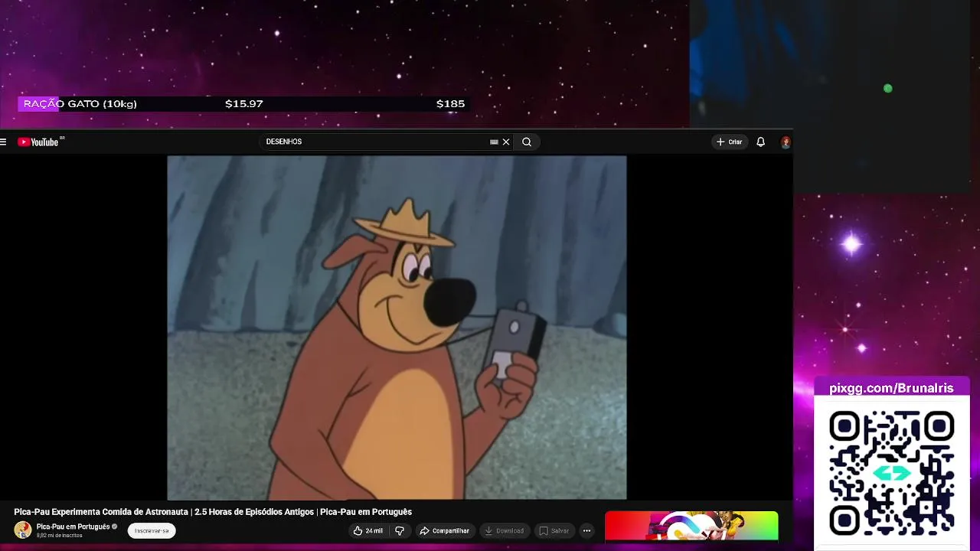Click the Pica-Pau cartoon video player
Screen dimensions: 980x551
click(x=397, y=328)
